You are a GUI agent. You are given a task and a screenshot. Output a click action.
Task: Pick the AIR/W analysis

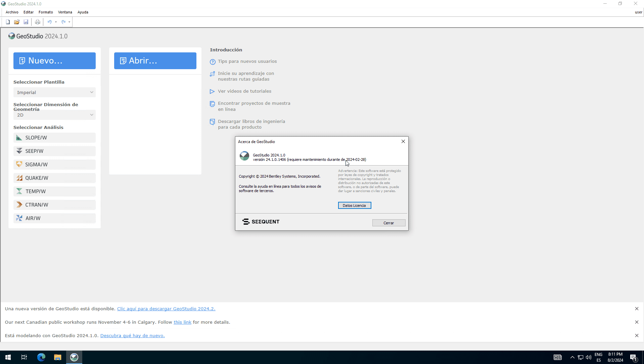[54, 218]
